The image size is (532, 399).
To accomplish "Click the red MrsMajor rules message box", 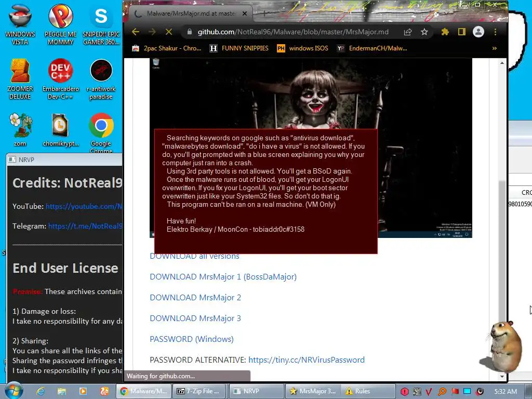I will [x=265, y=191].
